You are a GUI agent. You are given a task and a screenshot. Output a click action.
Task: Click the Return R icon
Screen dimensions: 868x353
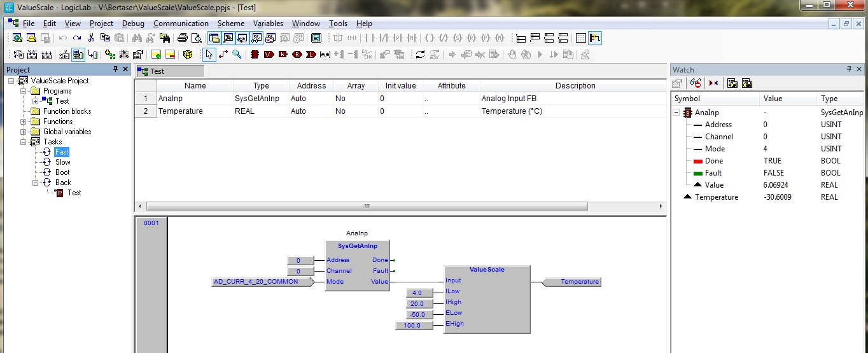tap(297, 55)
